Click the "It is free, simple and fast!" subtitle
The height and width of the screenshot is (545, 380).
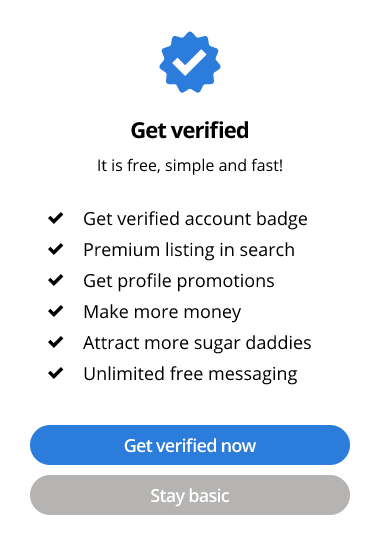(190, 165)
